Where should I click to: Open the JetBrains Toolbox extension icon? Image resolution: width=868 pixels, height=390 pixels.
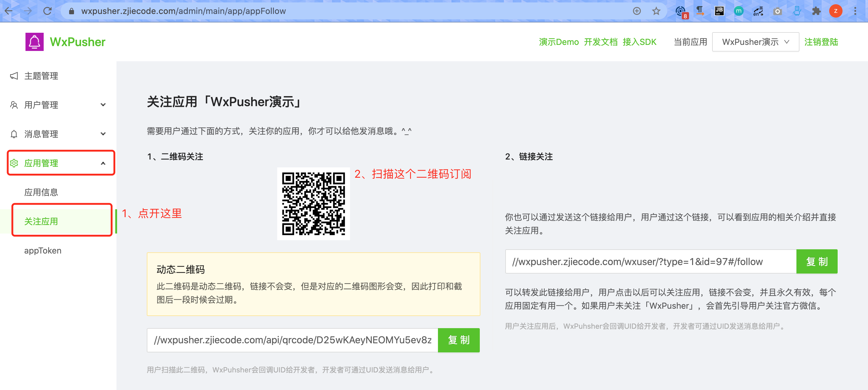719,11
